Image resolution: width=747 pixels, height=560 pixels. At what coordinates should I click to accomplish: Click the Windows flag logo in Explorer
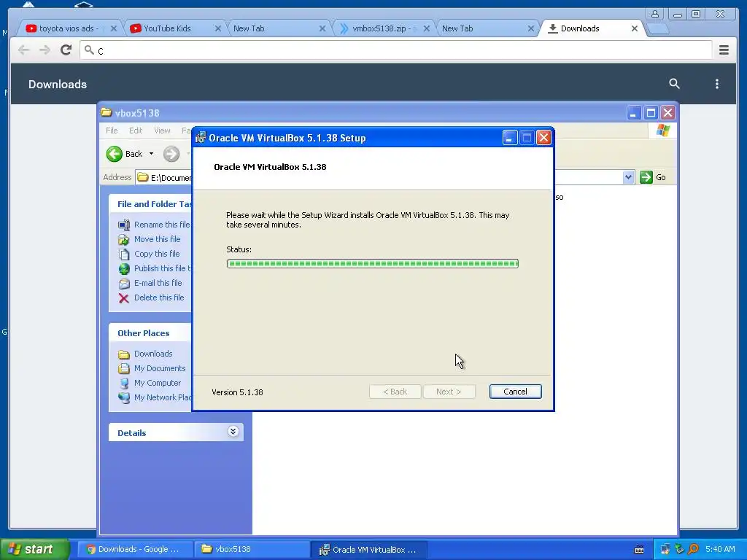click(662, 130)
